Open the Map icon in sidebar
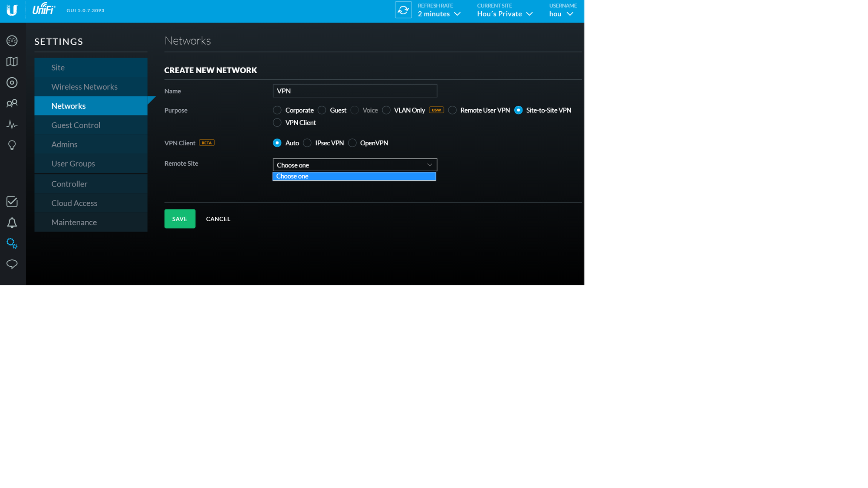868x488 pixels. 12,62
